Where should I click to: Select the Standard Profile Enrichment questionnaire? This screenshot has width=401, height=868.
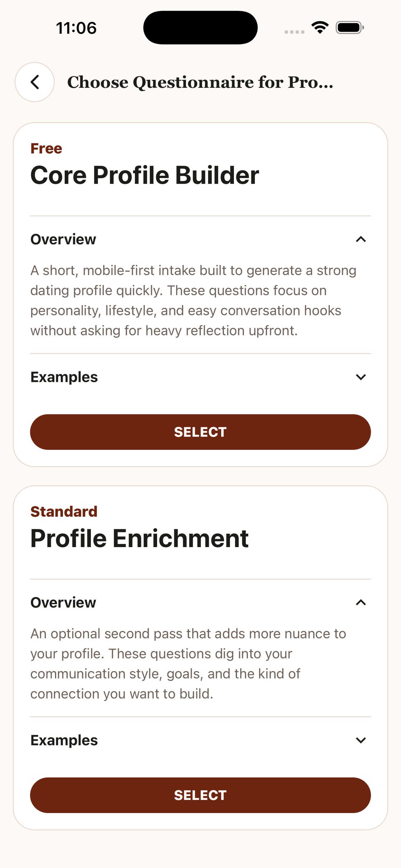tap(200, 795)
